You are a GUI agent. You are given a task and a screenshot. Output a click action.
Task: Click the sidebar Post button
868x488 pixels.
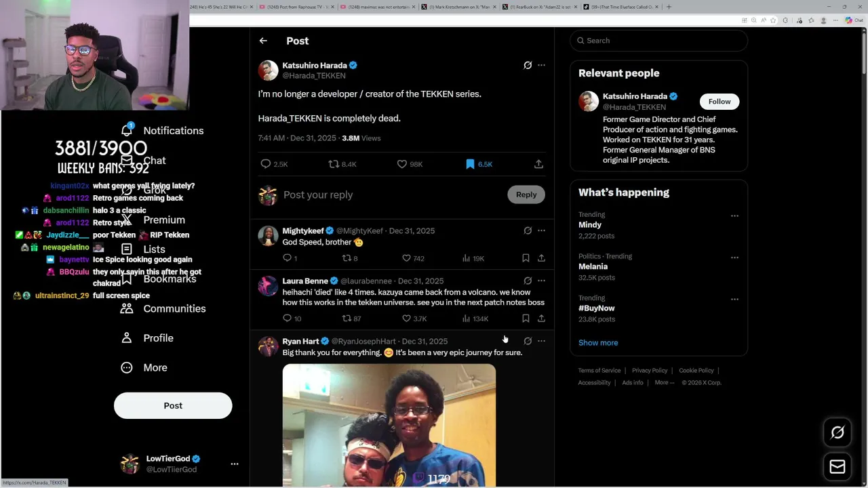[x=173, y=405]
